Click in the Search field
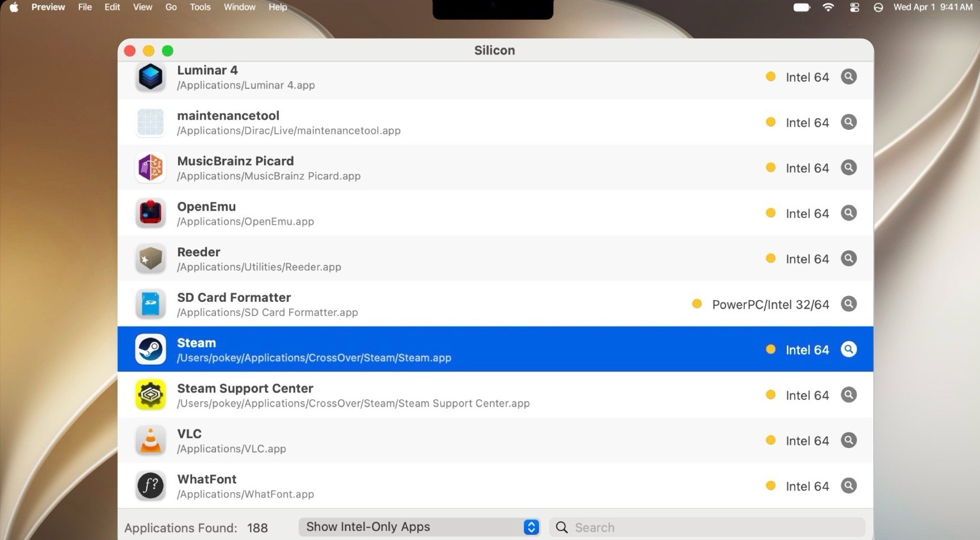This screenshot has height=540, width=980. pyautogui.click(x=707, y=527)
